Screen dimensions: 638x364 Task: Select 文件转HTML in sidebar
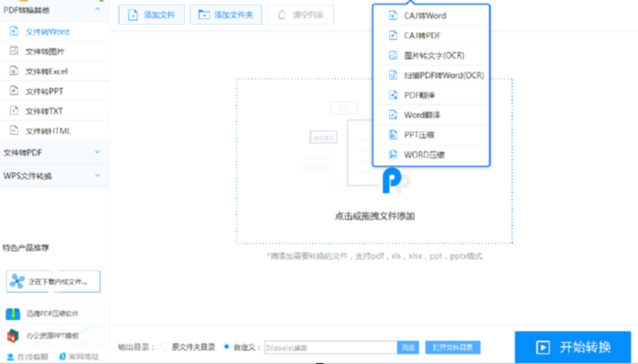tap(55, 131)
